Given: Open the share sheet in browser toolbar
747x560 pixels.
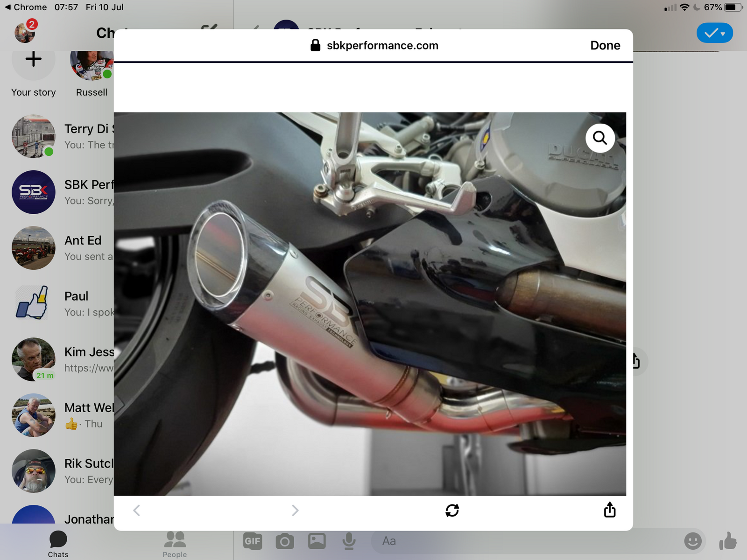Looking at the screenshot, I should click(x=610, y=510).
